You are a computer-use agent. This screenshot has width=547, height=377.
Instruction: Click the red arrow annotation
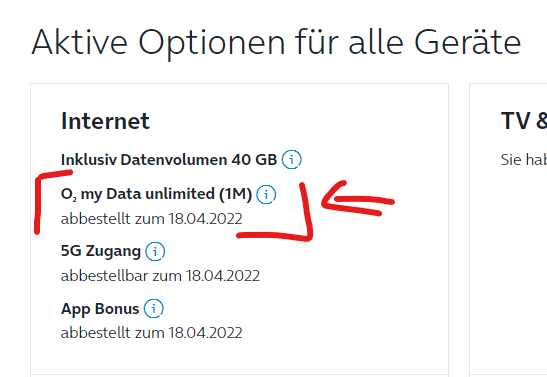pyautogui.click(x=358, y=199)
